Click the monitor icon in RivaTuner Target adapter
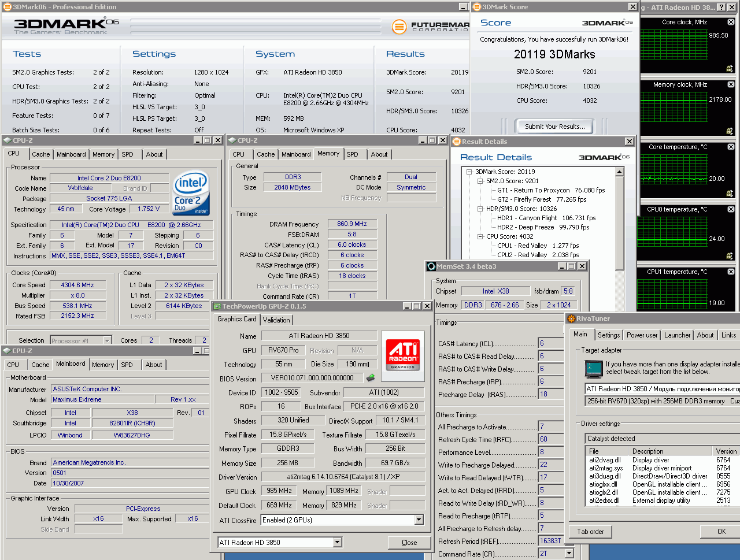The image size is (740, 560). click(x=594, y=368)
